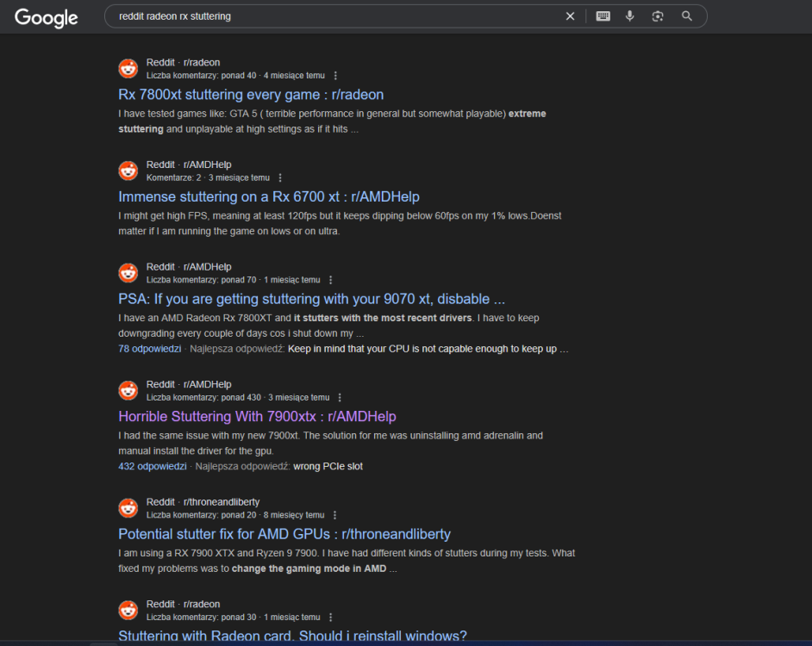
Task: Click the Reddit favicon next to the r/radeon result
Action: [x=128, y=68]
